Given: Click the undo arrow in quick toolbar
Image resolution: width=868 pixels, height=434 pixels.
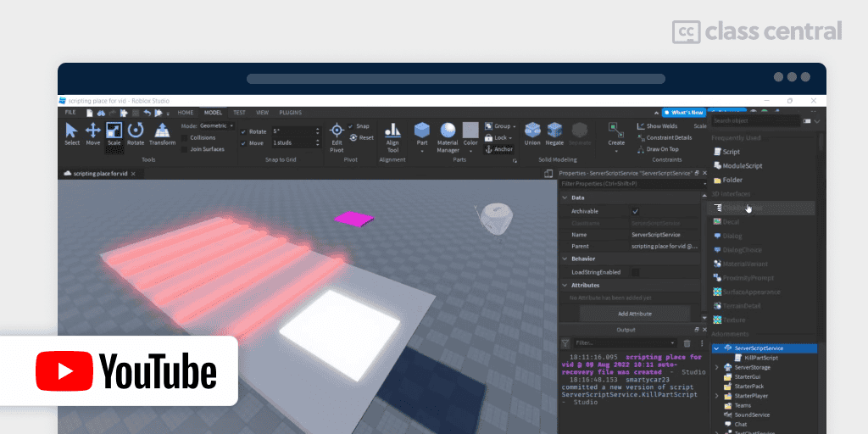Looking at the screenshot, I should pyautogui.click(x=147, y=113).
